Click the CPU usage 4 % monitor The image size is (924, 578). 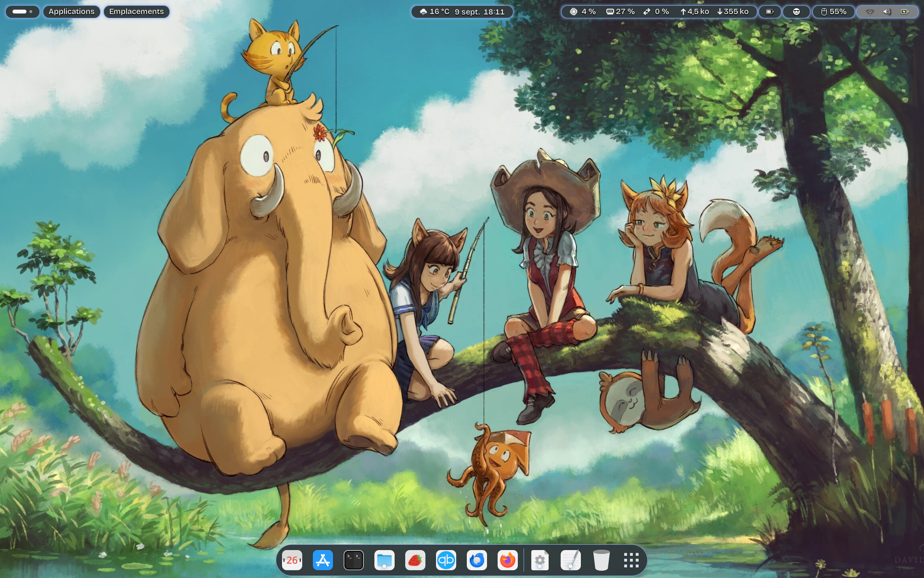click(x=583, y=12)
